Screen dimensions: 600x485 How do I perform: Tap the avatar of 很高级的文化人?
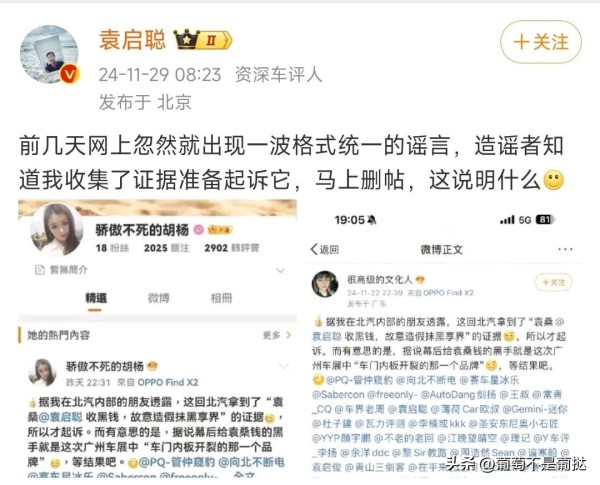pyautogui.click(x=325, y=284)
